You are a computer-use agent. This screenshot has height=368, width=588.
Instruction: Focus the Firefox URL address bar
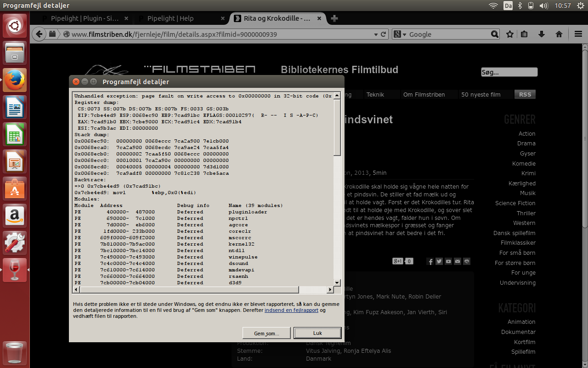tap(220, 34)
